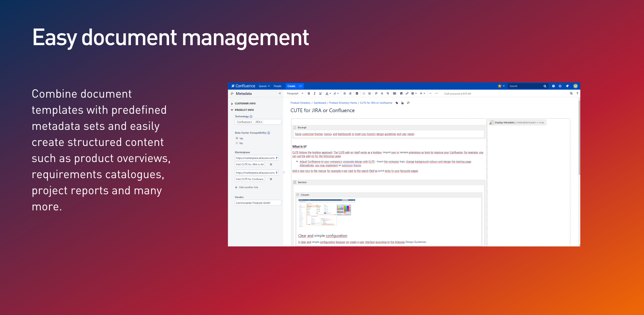Image resolution: width=644 pixels, height=315 pixels.
Task: Insert a link
Action: pos(407,93)
